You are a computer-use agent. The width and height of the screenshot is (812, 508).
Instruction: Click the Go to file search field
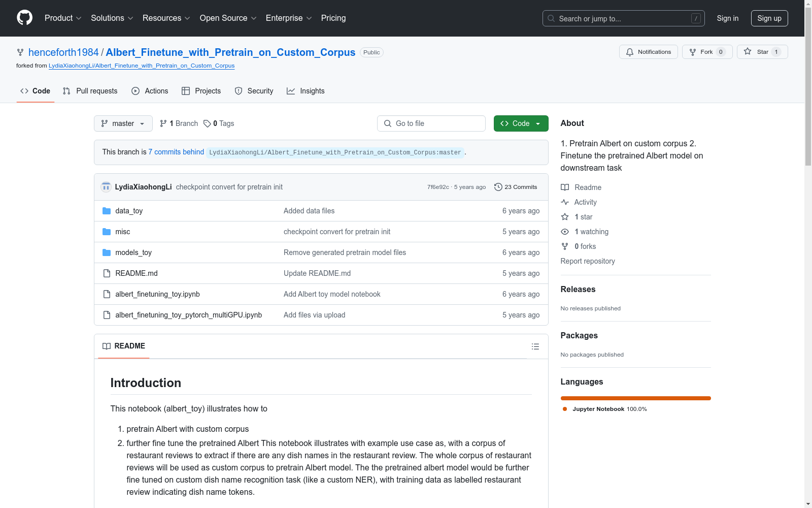click(431, 123)
